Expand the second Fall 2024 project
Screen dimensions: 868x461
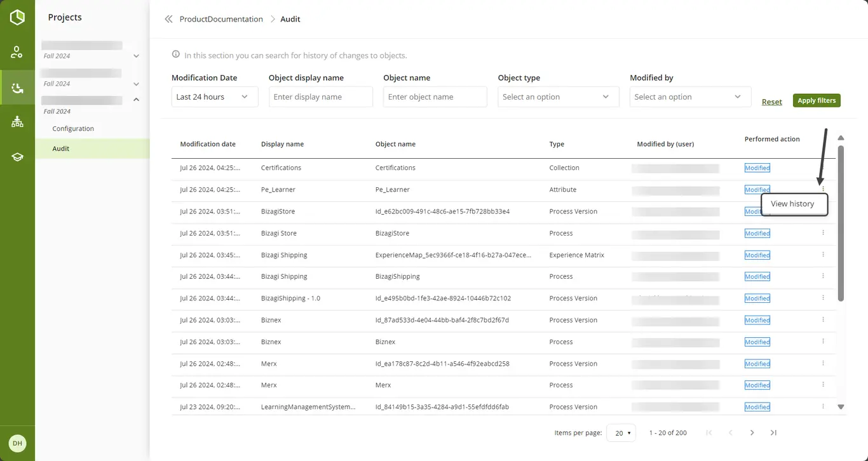click(x=136, y=84)
